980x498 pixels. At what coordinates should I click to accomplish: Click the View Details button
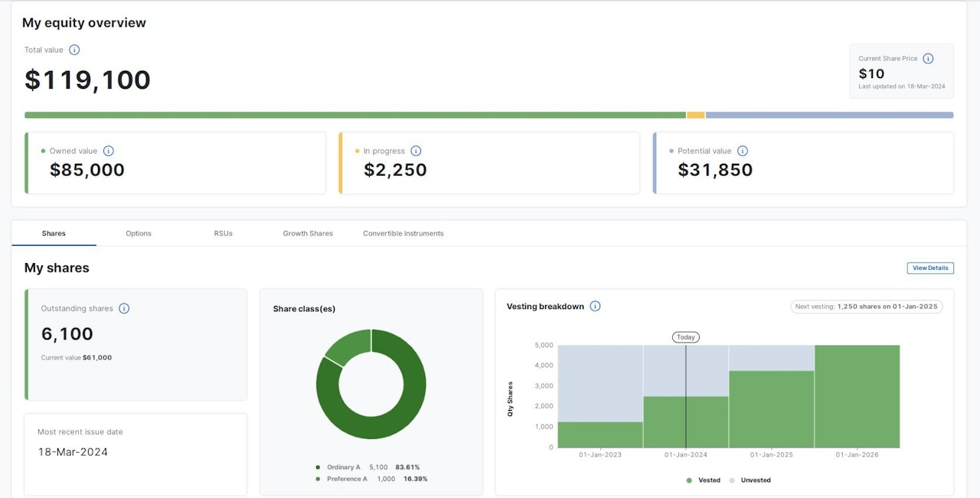(930, 268)
